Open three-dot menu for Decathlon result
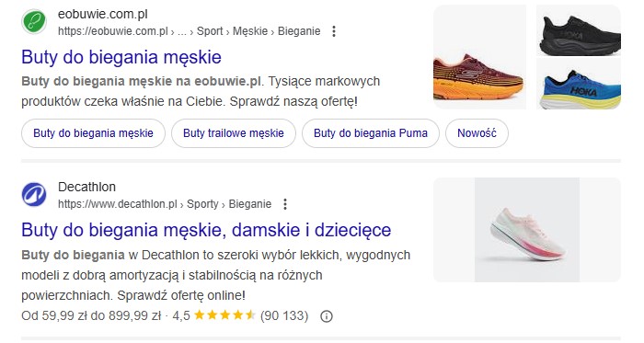Image resolution: width=644 pixels, height=343 pixels. (x=285, y=204)
